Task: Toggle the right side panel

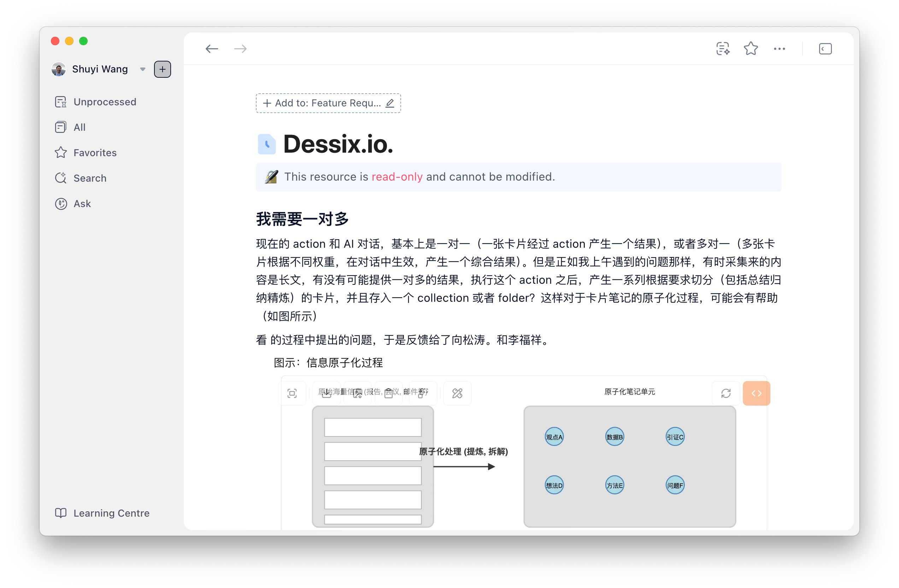Action: coord(825,49)
